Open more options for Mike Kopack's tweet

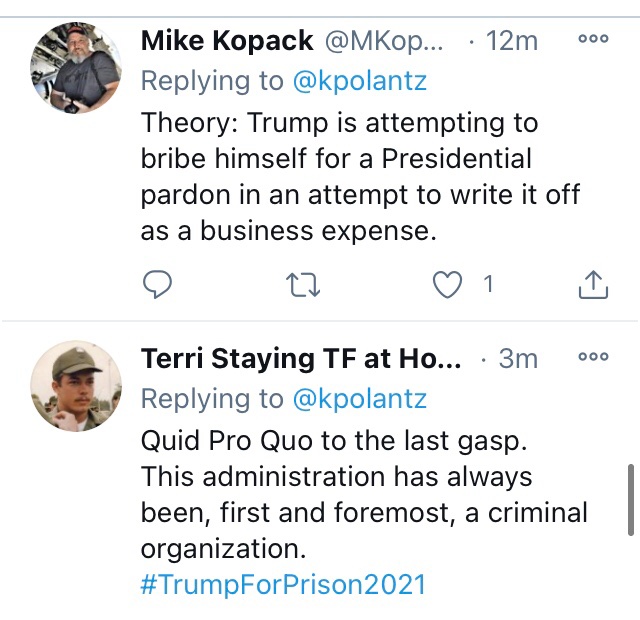[x=593, y=39]
